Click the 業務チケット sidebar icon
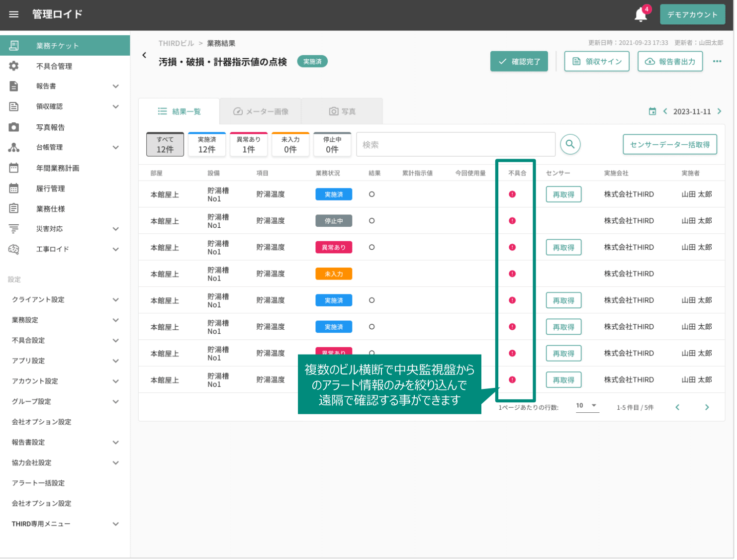This screenshot has height=560, width=737. click(x=14, y=46)
